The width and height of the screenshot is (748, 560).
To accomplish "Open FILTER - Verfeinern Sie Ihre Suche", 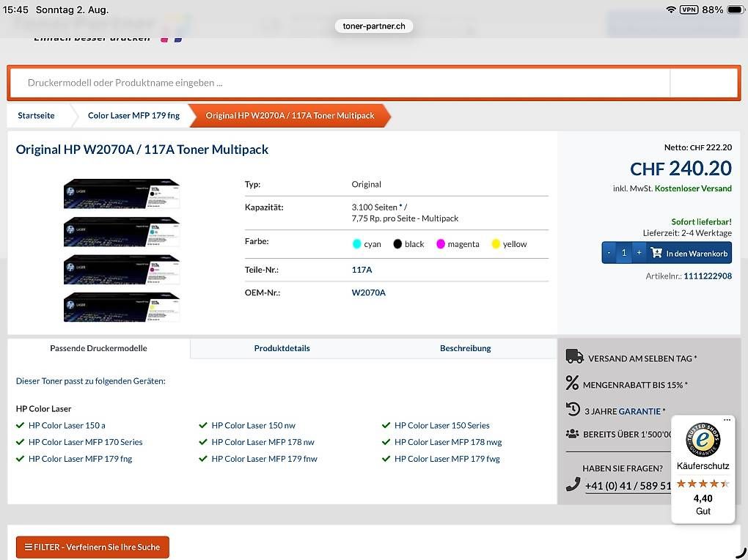I will pos(92,547).
